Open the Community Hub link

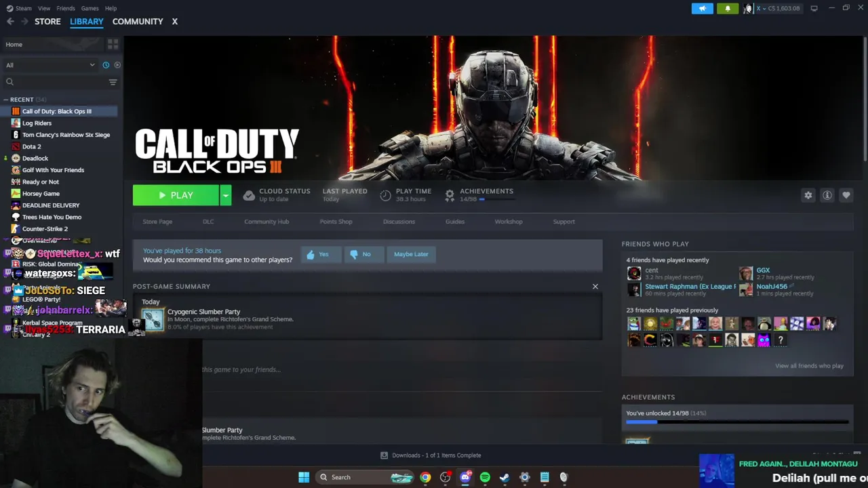click(267, 222)
